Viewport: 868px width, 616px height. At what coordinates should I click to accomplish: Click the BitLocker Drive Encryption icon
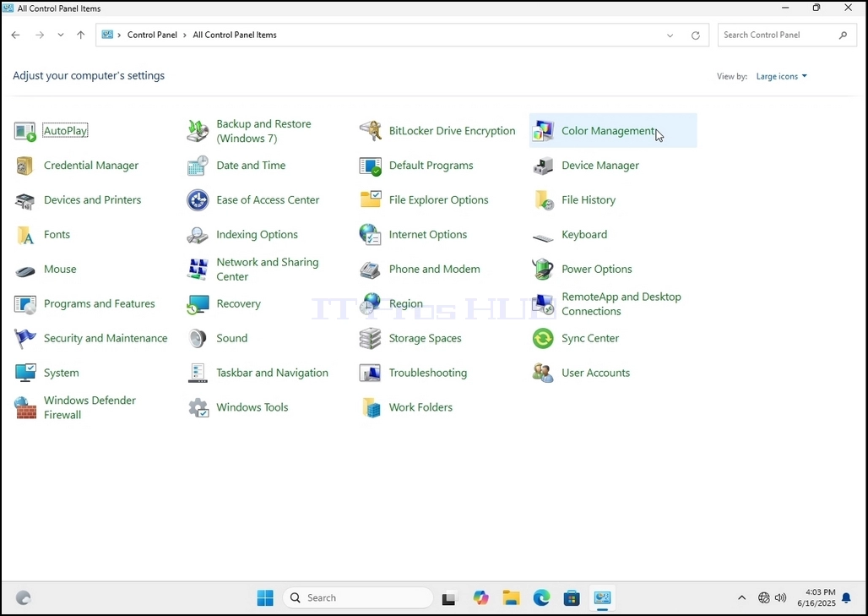pyautogui.click(x=371, y=131)
